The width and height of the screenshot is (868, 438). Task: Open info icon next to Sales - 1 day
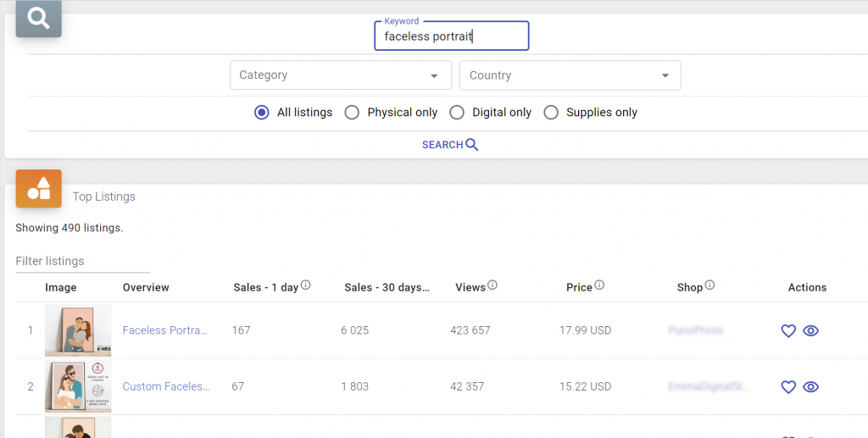(x=305, y=286)
